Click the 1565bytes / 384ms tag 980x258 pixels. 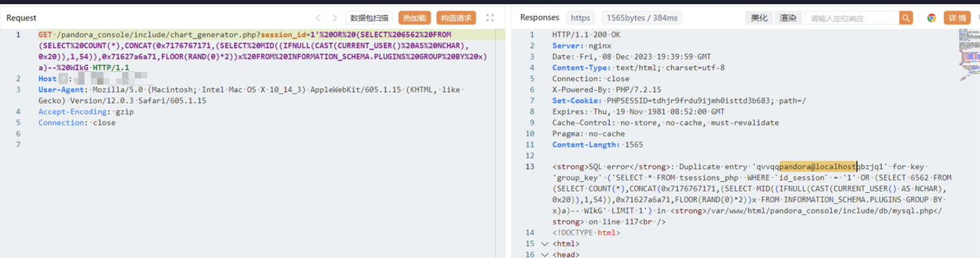coord(641,17)
